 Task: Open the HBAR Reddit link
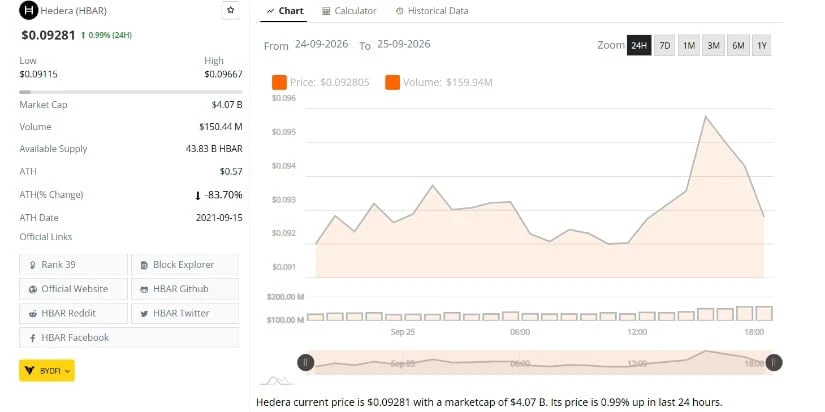pos(73,313)
